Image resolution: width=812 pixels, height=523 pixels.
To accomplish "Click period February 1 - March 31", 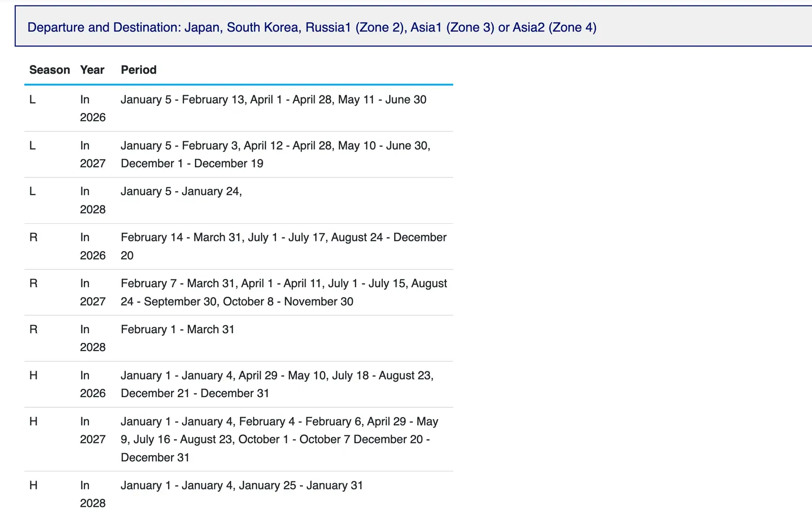I will coord(178,330).
